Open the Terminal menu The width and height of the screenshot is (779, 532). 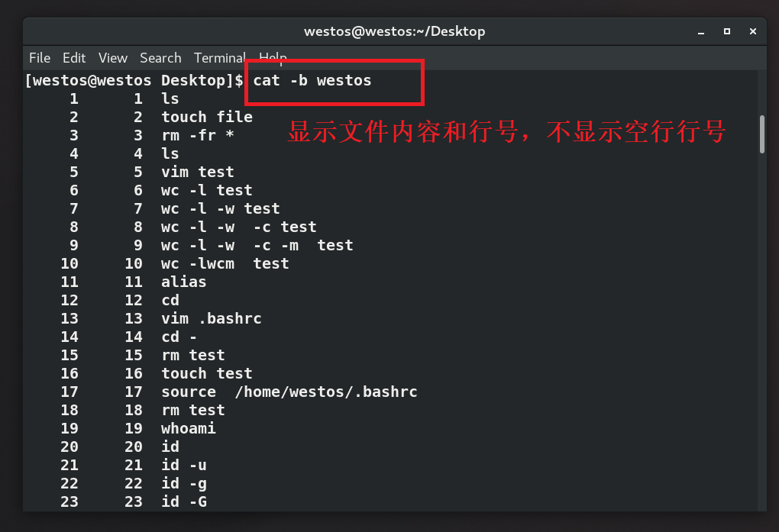[219, 57]
